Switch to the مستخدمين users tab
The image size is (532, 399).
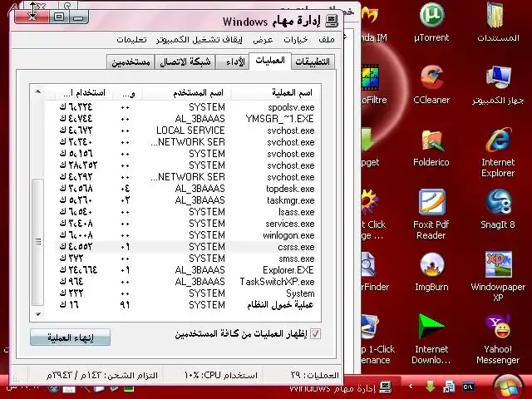coord(131,62)
